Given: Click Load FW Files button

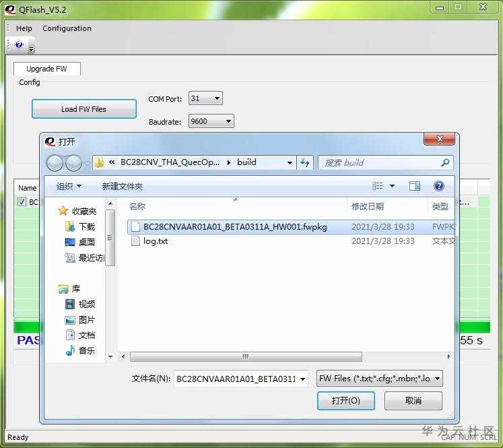Looking at the screenshot, I should click(83, 109).
